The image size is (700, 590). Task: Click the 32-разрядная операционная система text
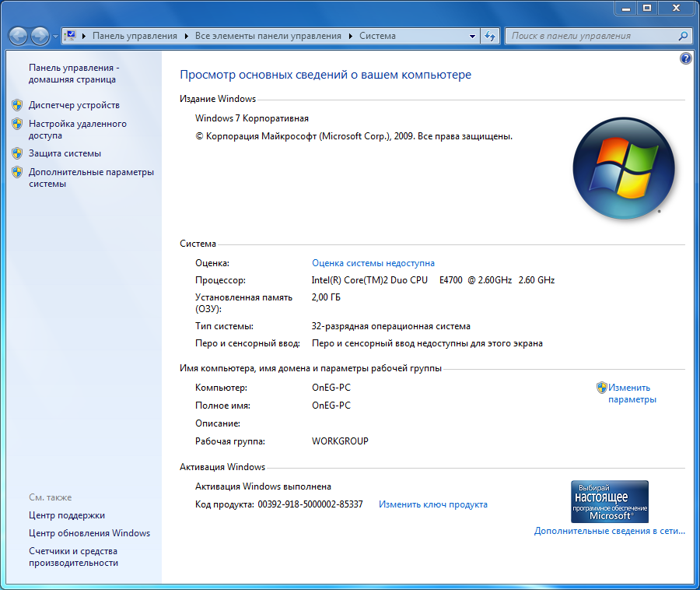(x=390, y=326)
